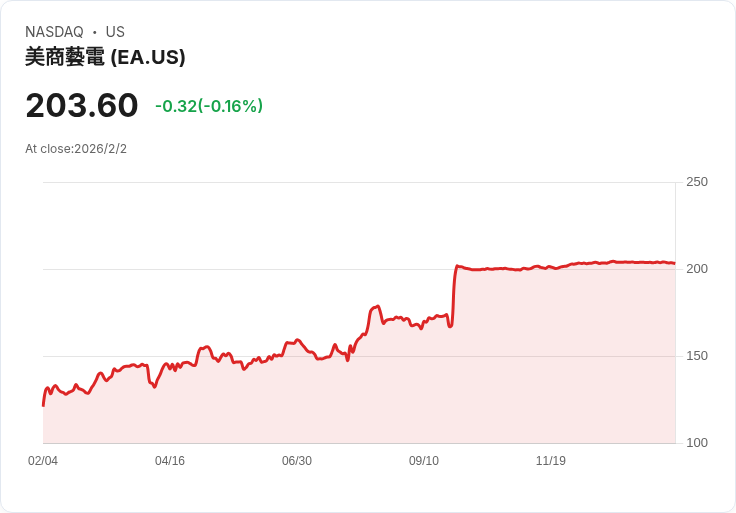Click the 150 value on the price axis
The width and height of the screenshot is (736, 513).
(x=696, y=356)
